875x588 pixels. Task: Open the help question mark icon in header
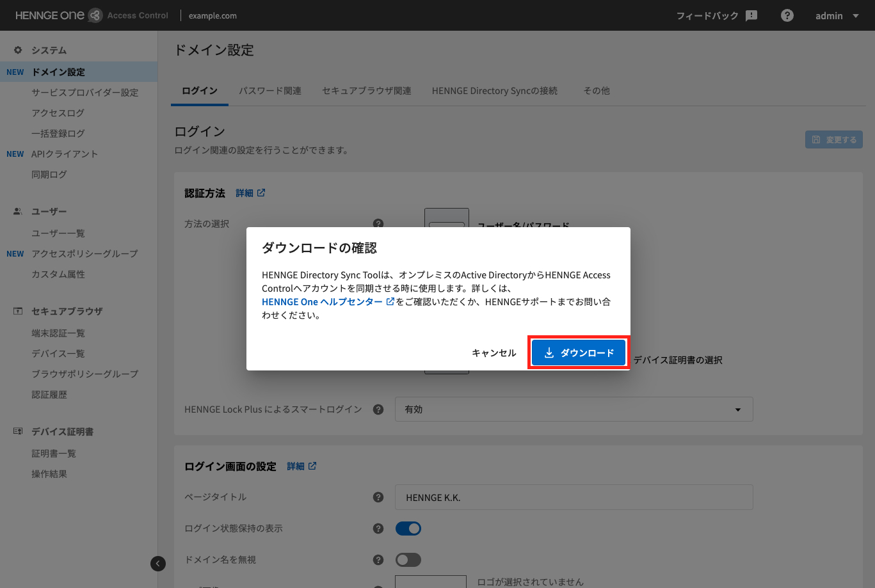point(787,16)
